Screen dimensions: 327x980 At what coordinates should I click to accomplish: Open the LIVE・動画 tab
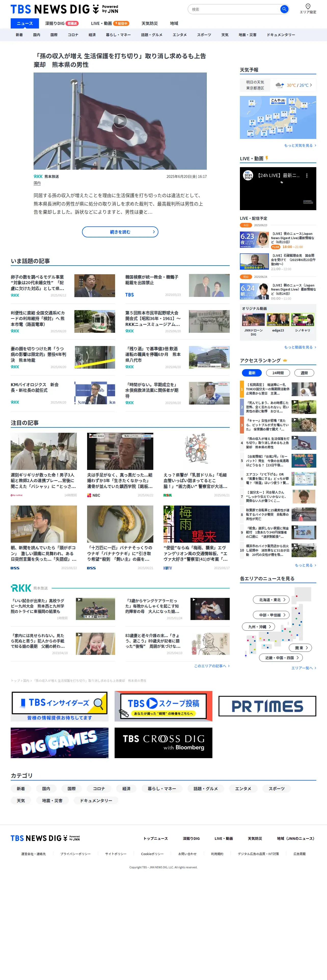110,23
